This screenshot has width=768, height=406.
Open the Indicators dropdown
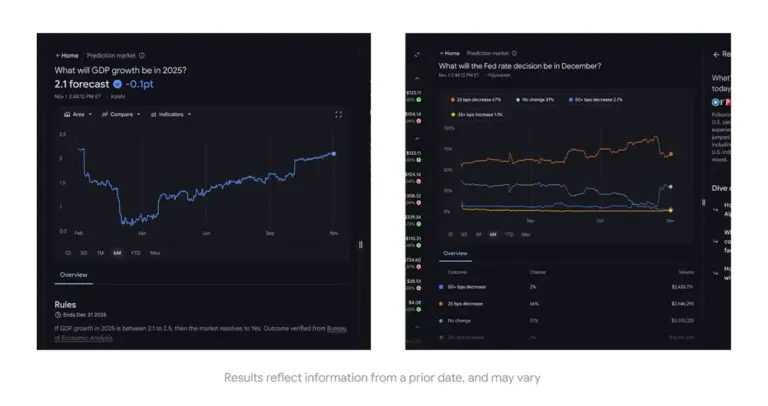(171, 115)
